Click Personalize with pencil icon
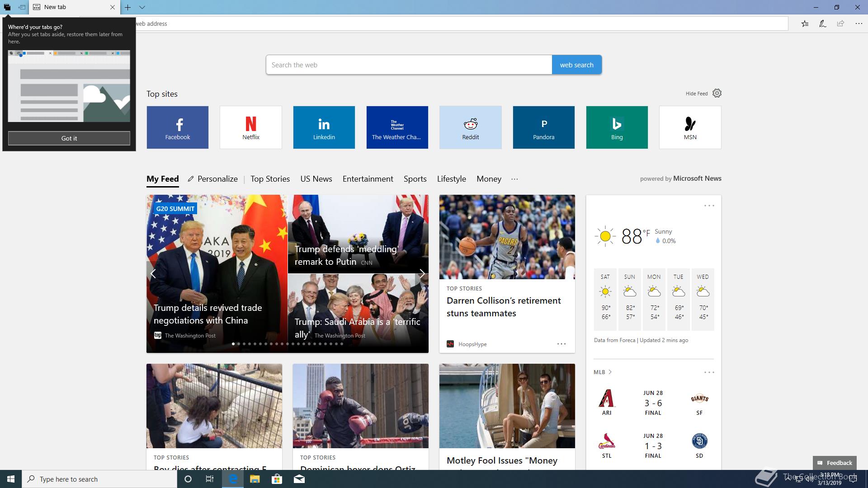 tap(213, 179)
